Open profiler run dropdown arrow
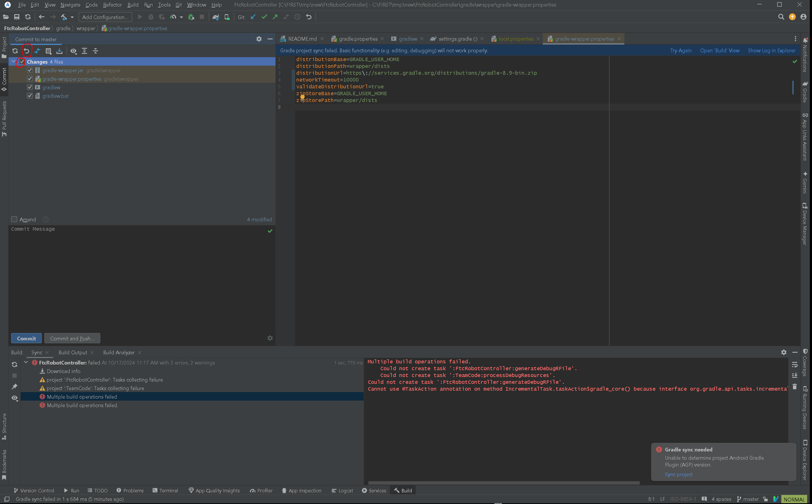Screen dimensions: 812x504 click(181, 17)
